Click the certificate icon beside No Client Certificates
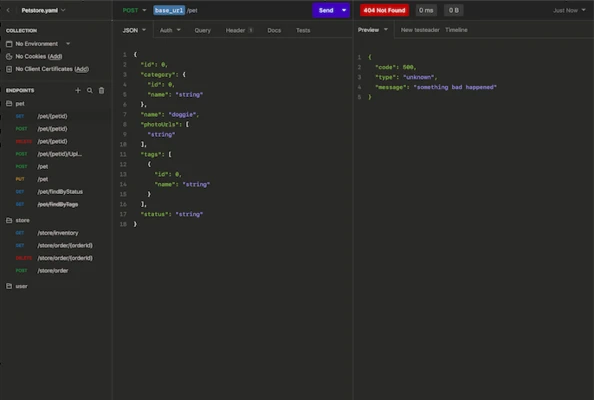The height and width of the screenshot is (400, 594). (x=9, y=69)
